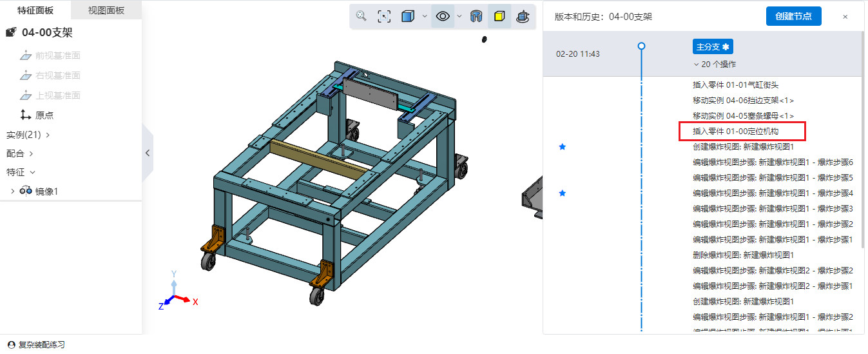Select history entry 移动实例 04-06挡边支架<1>
868x354 pixels.
[x=743, y=101]
